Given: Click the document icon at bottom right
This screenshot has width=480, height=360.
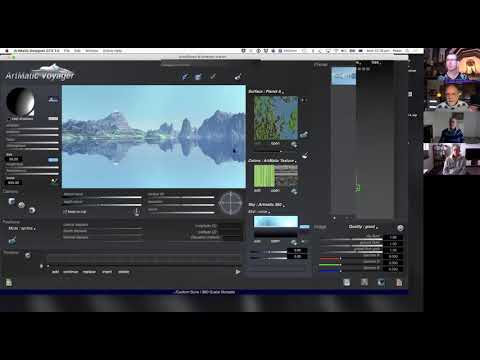Looking at the screenshot, I should (x=399, y=283).
